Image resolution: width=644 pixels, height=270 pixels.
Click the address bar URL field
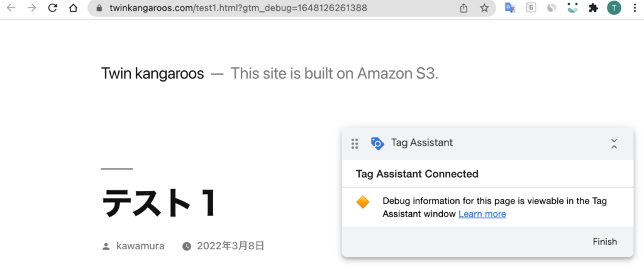tap(271, 8)
